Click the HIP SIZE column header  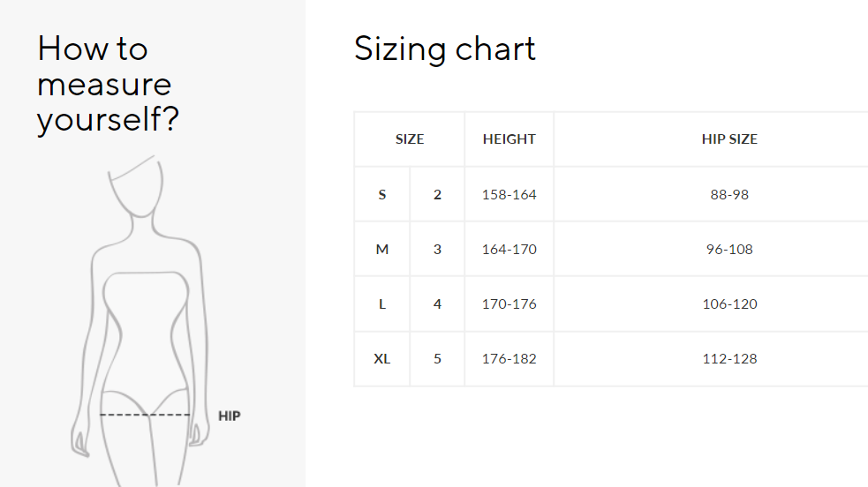[729, 139]
